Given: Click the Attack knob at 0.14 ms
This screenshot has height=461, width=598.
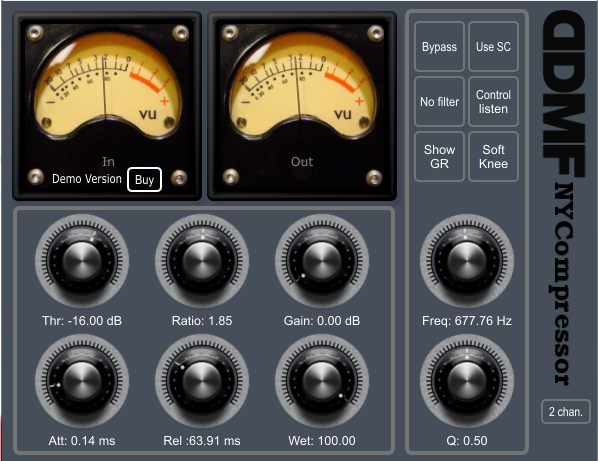Looking at the screenshot, I should point(82,381).
